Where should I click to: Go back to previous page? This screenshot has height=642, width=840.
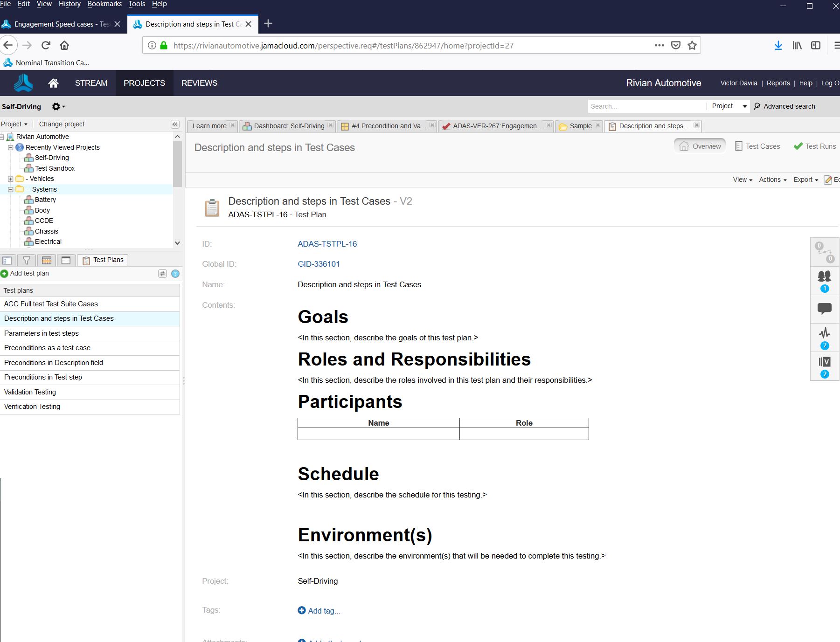pos(8,45)
